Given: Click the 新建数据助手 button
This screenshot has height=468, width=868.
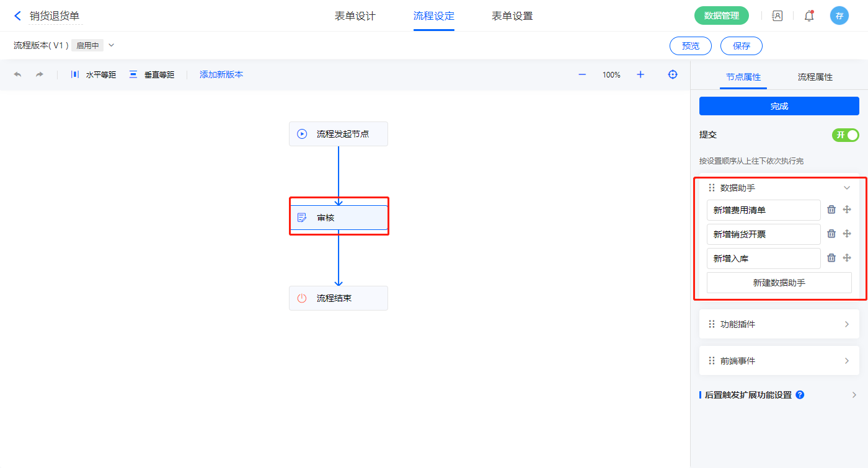Looking at the screenshot, I should click(779, 283).
